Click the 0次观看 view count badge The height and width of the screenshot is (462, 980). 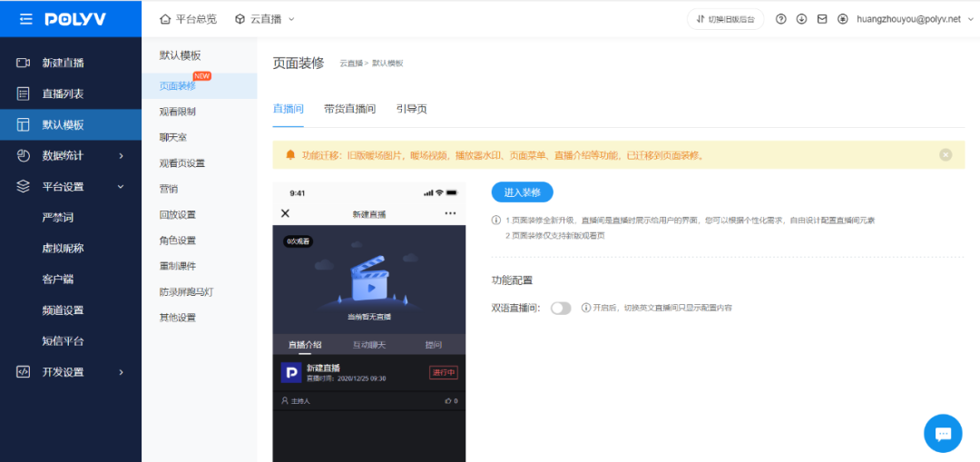click(299, 241)
